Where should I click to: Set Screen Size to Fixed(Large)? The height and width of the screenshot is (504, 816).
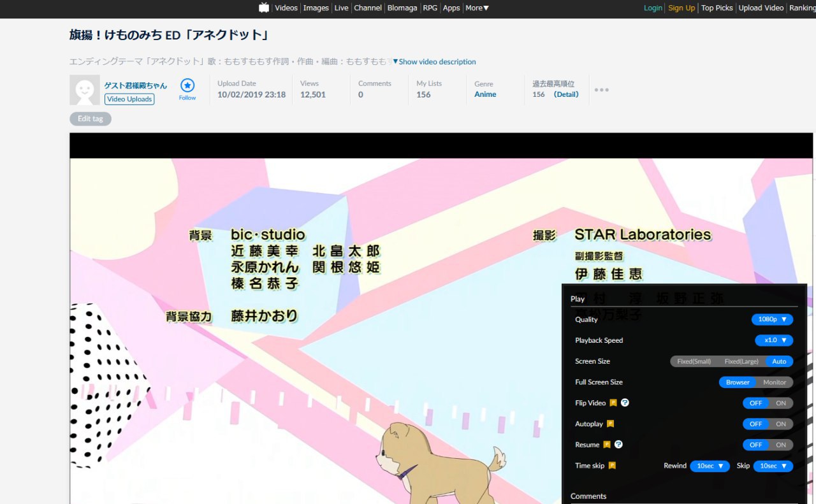(x=741, y=361)
